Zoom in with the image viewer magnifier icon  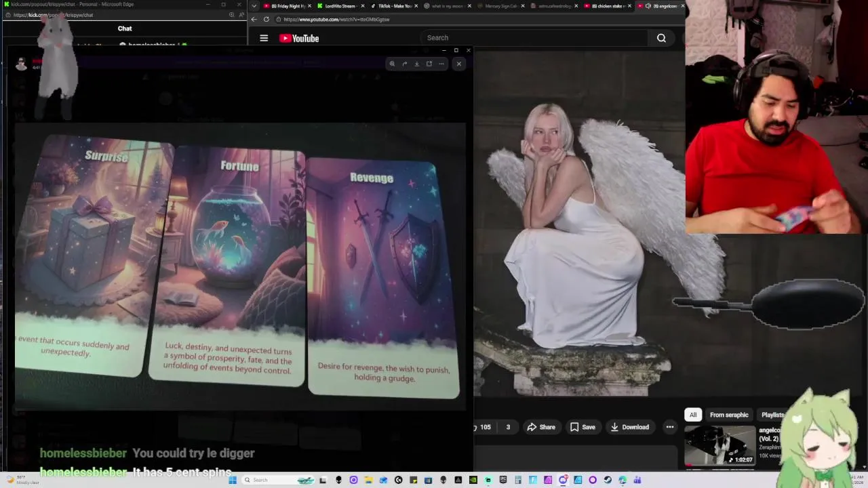tap(392, 64)
